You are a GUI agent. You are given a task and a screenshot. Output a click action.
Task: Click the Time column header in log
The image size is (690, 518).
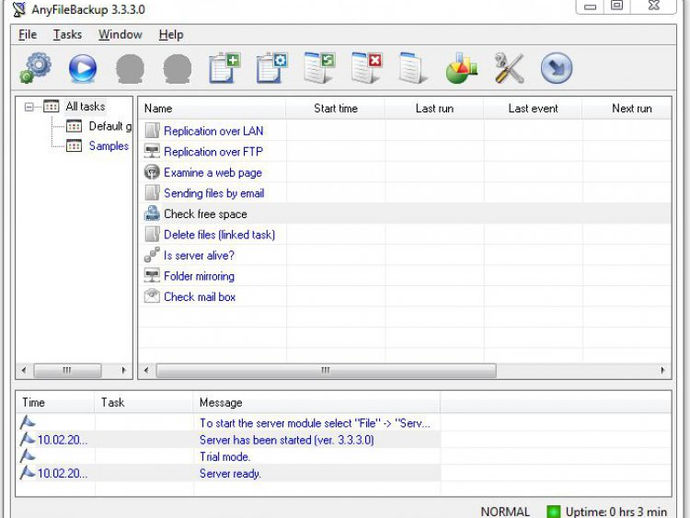pyautogui.click(x=55, y=402)
